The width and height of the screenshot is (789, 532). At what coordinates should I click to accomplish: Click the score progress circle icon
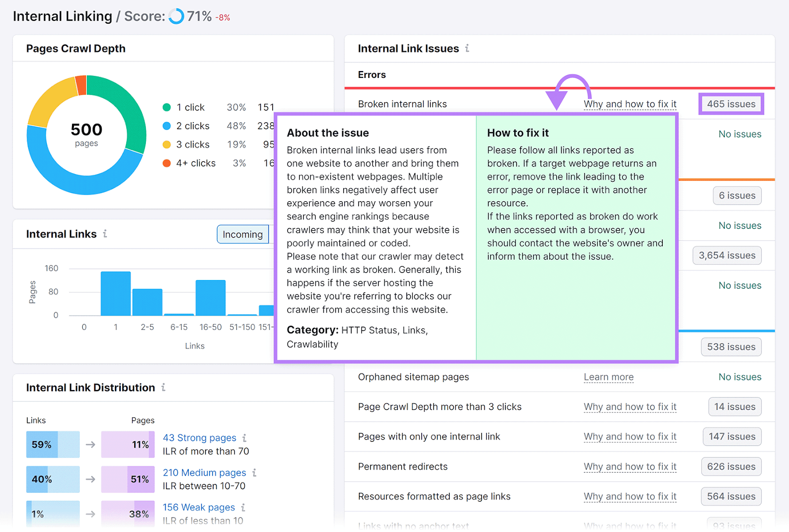coord(176,16)
